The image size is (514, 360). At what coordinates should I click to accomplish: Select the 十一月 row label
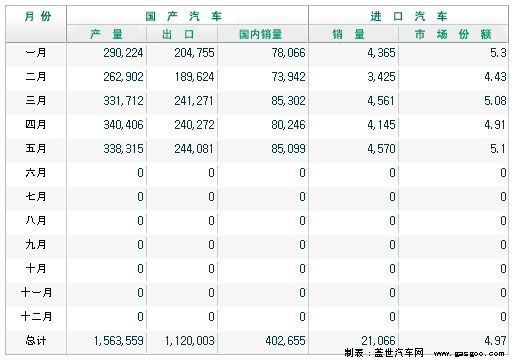36,293
